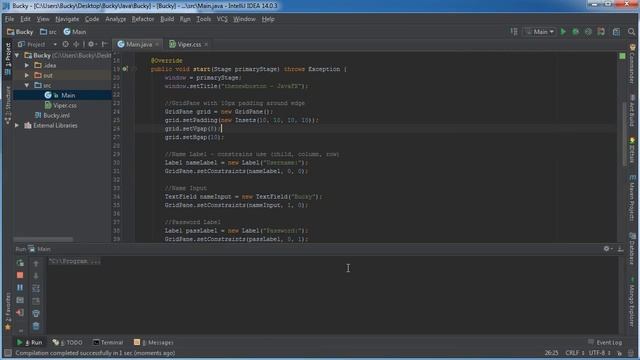Click the up arrow in Run console toolbar
This screenshot has width=640, height=360.
pos(36,263)
